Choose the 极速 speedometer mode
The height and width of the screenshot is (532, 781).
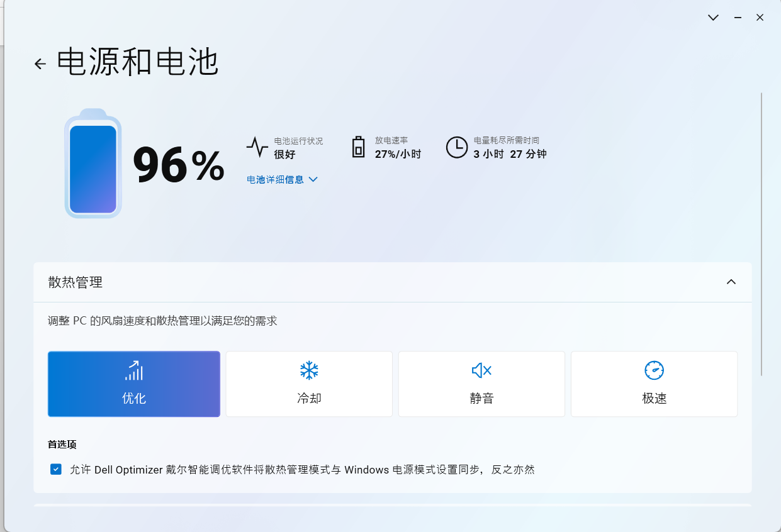pos(654,384)
